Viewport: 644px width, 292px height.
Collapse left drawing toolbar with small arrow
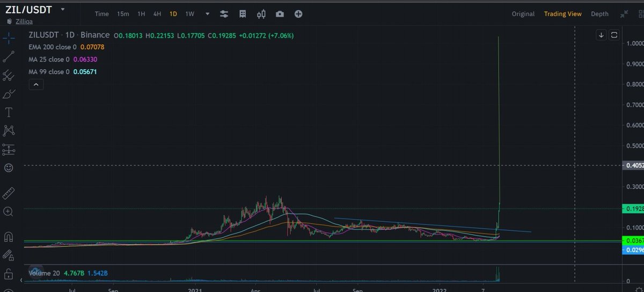click(21, 280)
